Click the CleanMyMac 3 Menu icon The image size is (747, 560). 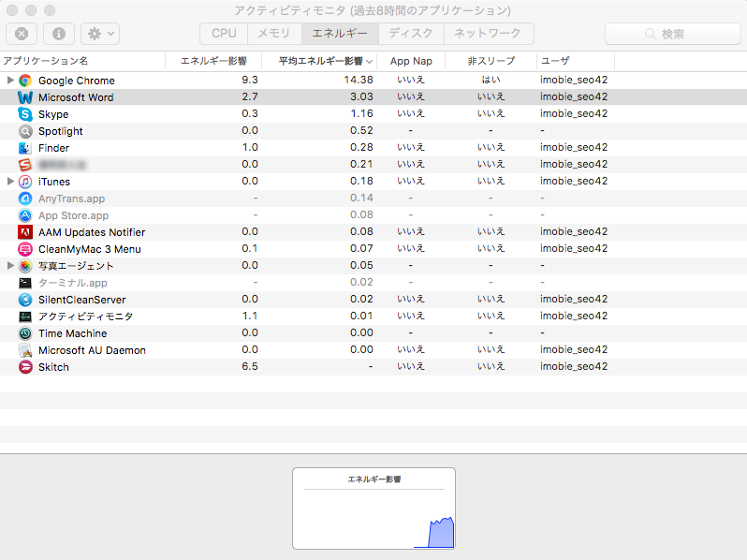(x=25, y=249)
